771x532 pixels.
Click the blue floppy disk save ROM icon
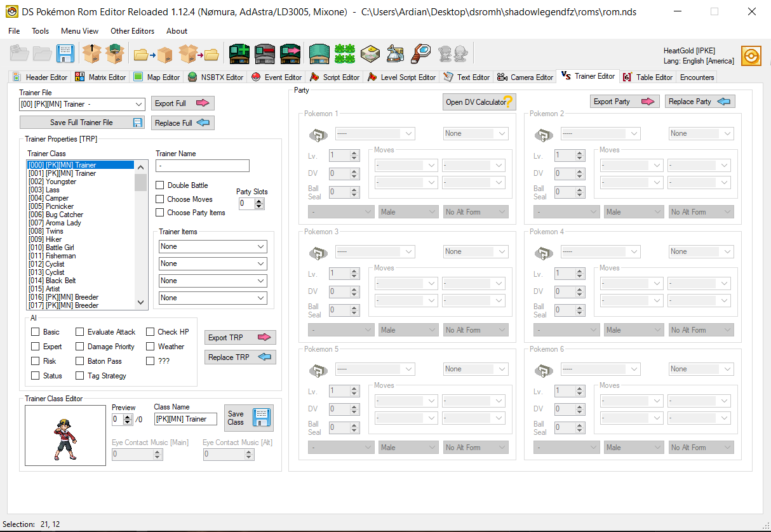[x=65, y=54]
